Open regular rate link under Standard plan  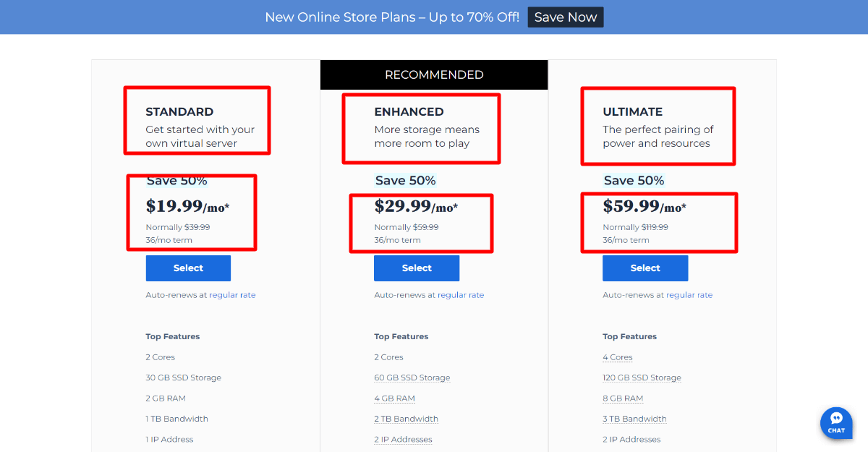[x=232, y=295]
